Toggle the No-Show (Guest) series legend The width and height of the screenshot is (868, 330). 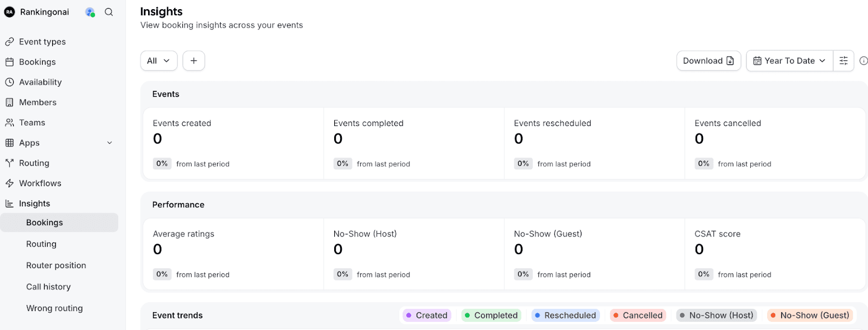(x=809, y=315)
